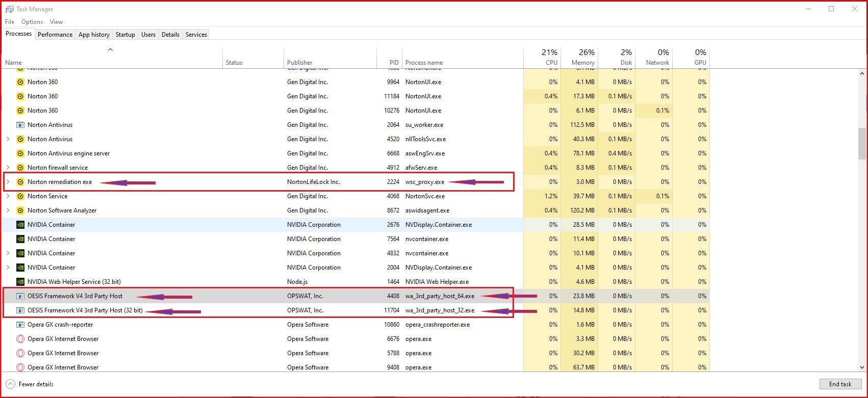
Task: Click the opera_crashreporter.exe process name cell
Action: (438, 325)
